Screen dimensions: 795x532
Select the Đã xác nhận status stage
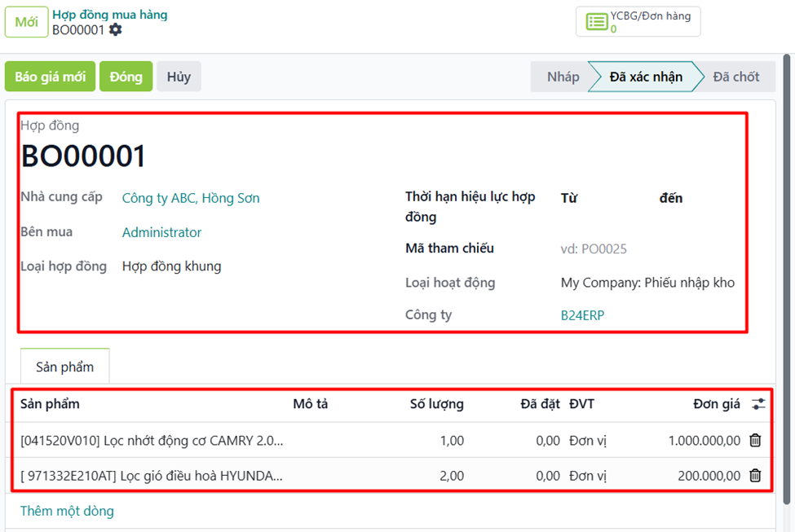(646, 77)
